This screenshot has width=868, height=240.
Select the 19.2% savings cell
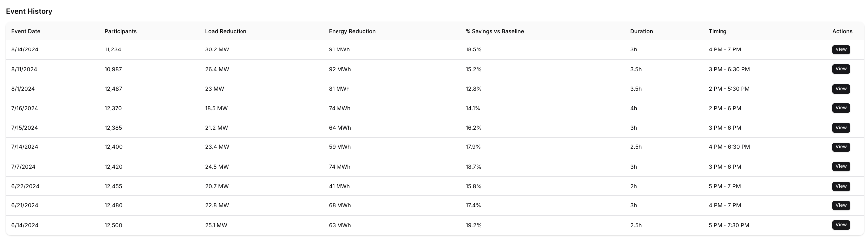coord(473,225)
